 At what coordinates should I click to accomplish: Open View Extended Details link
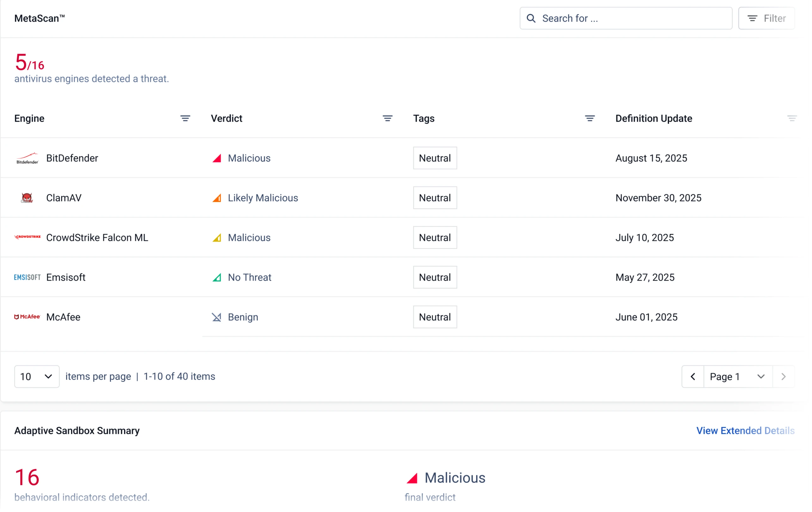(x=745, y=430)
